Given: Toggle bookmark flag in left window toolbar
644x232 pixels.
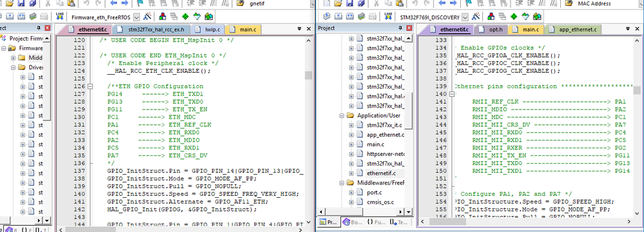Looking at the screenshot, I should click(x=140, y=3).
